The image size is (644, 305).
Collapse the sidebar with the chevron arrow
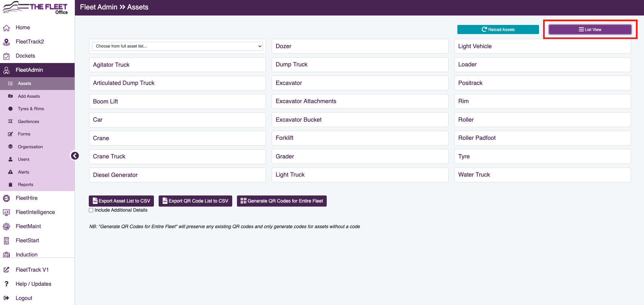pyautogui.click(x=75, y=156)
